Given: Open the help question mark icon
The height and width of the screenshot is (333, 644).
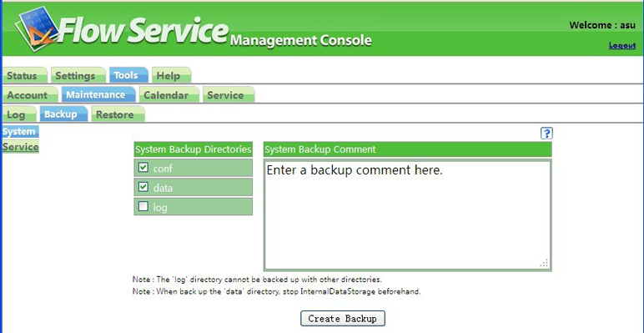Looking at the screenshot, I should click(546, 134).
